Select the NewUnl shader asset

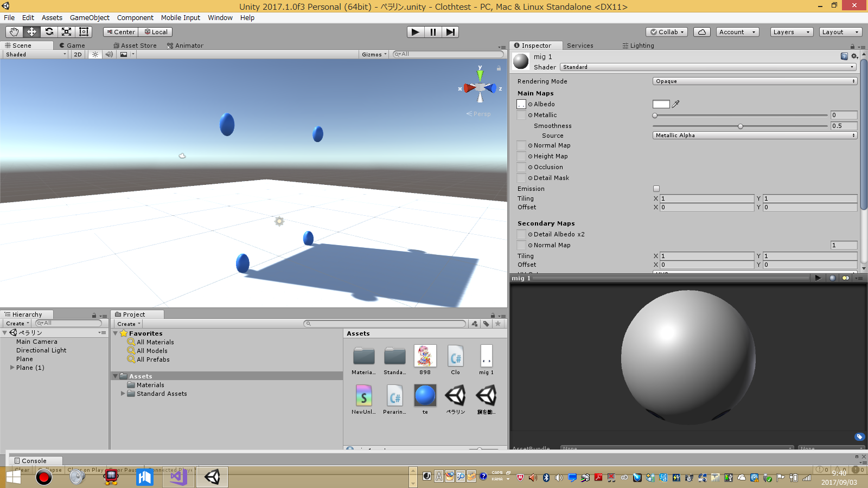364,400
